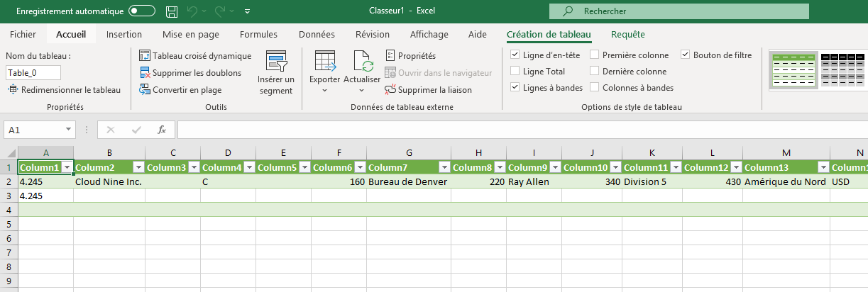The height and width of the screenshot is (292, 868).
Task: Switch to the Formules tab
Action: point(258,34)
